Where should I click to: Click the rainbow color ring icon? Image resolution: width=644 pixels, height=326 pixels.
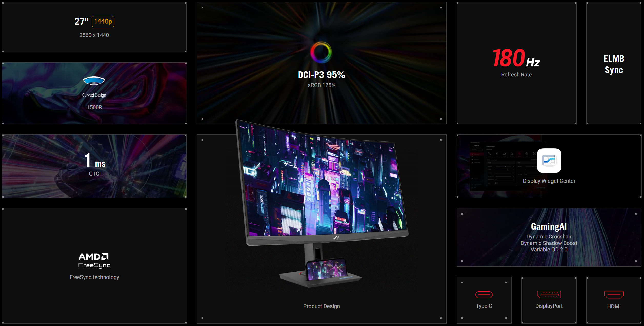pos(321,52)
